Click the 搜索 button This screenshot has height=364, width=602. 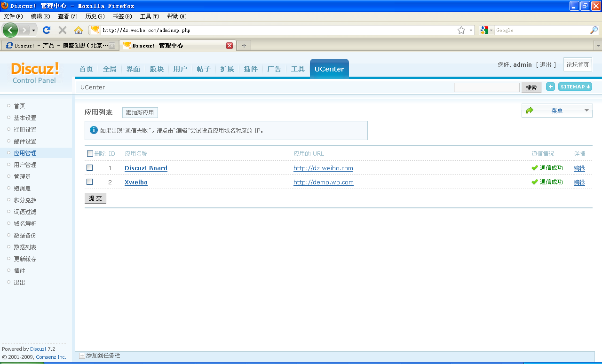point(531,87)
